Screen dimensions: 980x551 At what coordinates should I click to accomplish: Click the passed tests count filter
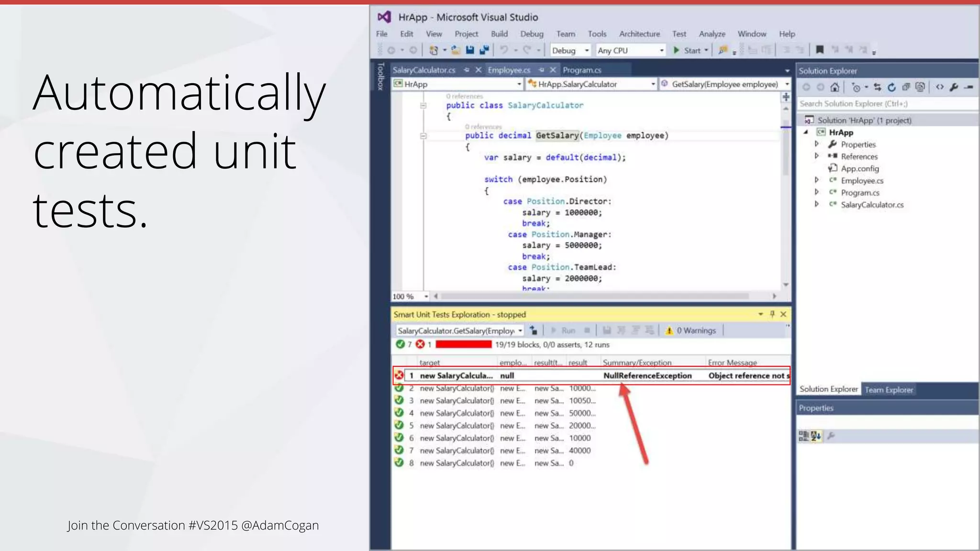point(404,344)
